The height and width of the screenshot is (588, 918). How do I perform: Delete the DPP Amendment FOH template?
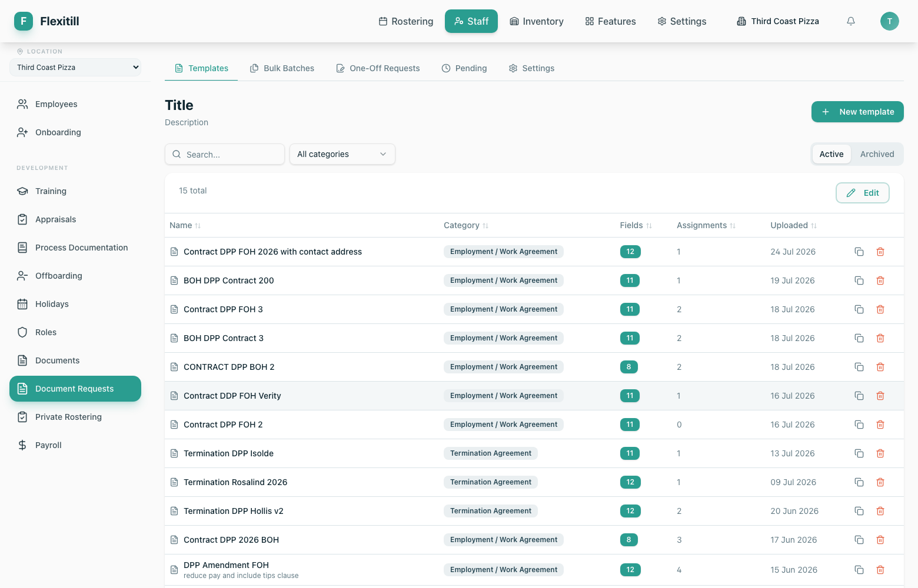click(880, 570)
